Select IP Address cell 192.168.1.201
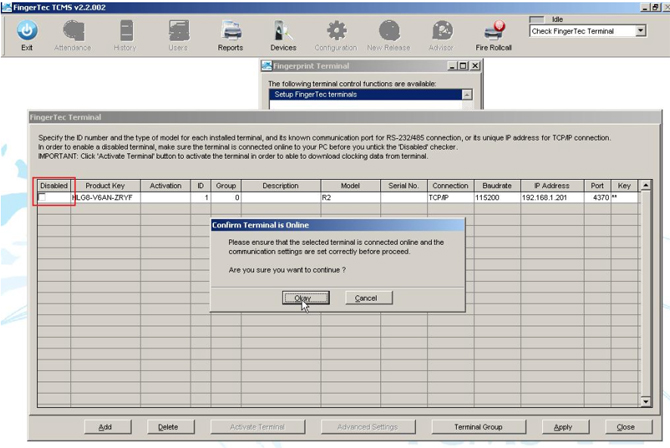The image size is (670, 448). click(x=552, y=197)
